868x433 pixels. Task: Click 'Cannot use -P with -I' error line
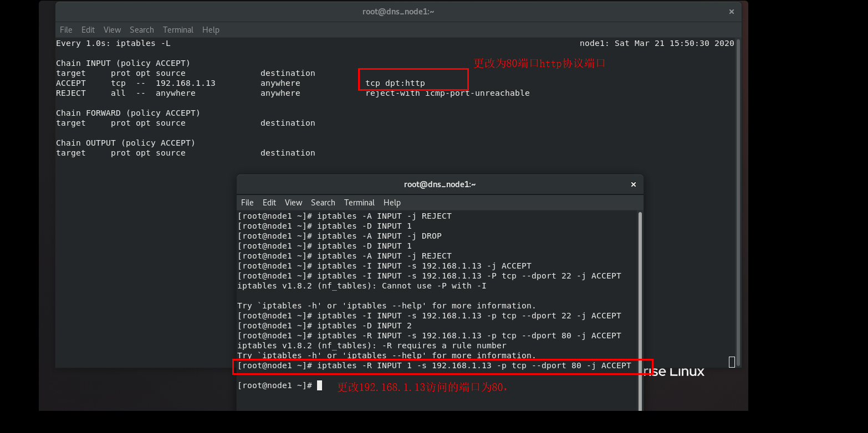tap(362, 286)
